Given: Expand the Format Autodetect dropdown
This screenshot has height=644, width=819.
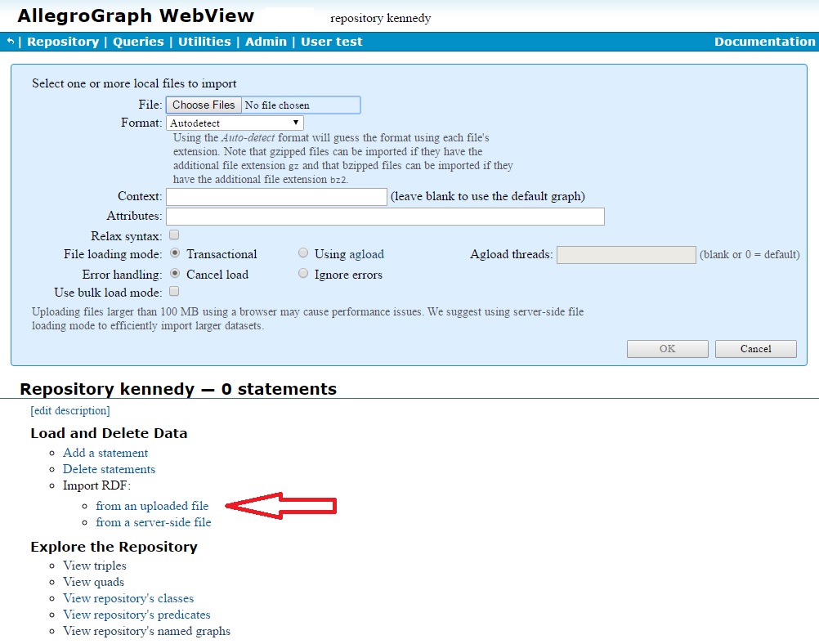Looking at the screenshot, I should [x=235, y=123].
